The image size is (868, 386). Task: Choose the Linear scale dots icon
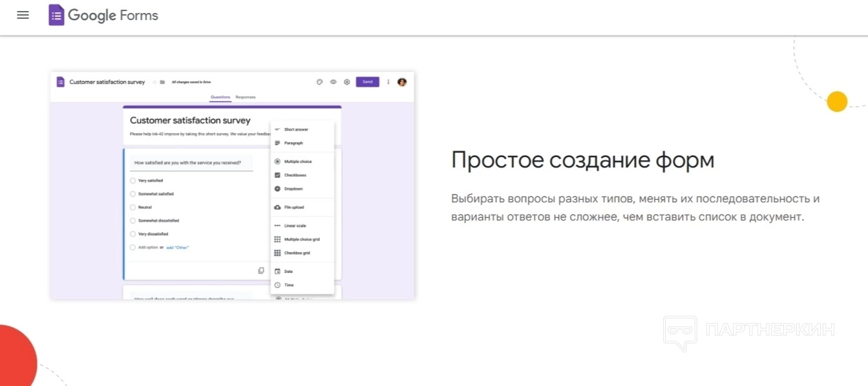tap(277, 226)
